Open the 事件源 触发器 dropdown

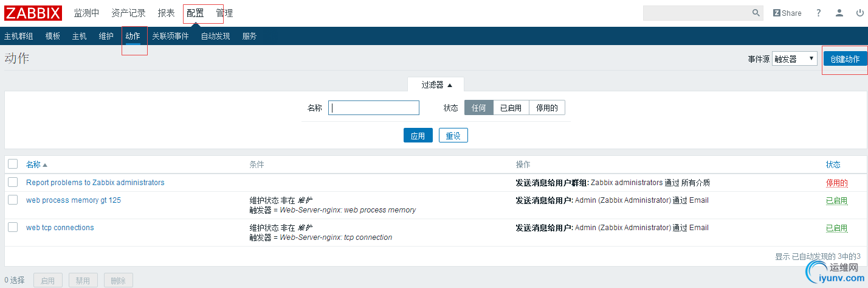tap(794, 59)
